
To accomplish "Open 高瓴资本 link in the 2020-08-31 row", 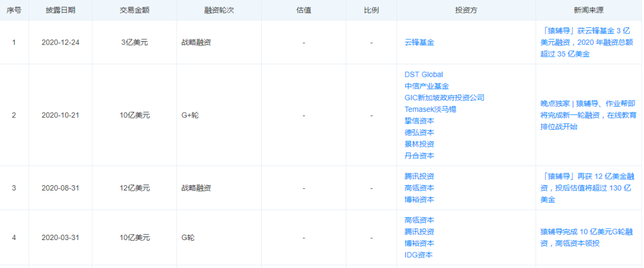I will 419,188.
